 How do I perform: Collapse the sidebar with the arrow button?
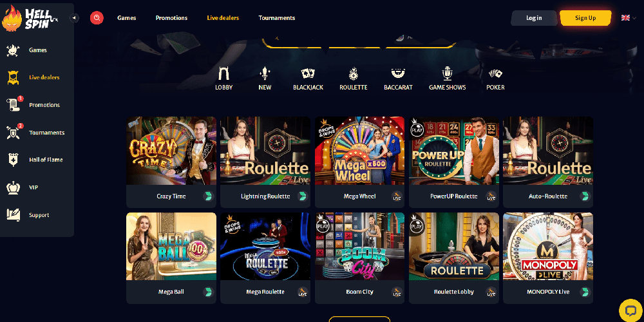pyautogui.click(x=74, y=17)
